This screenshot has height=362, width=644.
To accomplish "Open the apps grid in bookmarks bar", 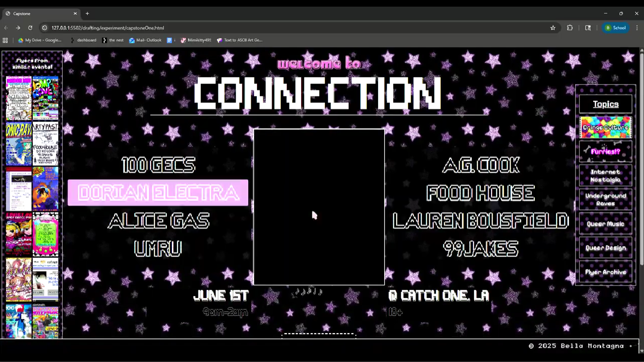I will coord(5,40).
